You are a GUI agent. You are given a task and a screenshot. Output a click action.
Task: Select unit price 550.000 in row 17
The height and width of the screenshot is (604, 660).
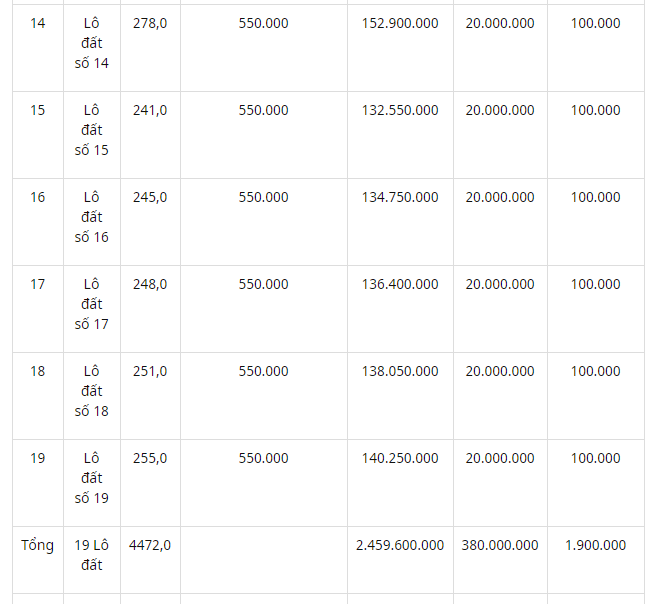(x=263, y=285)
